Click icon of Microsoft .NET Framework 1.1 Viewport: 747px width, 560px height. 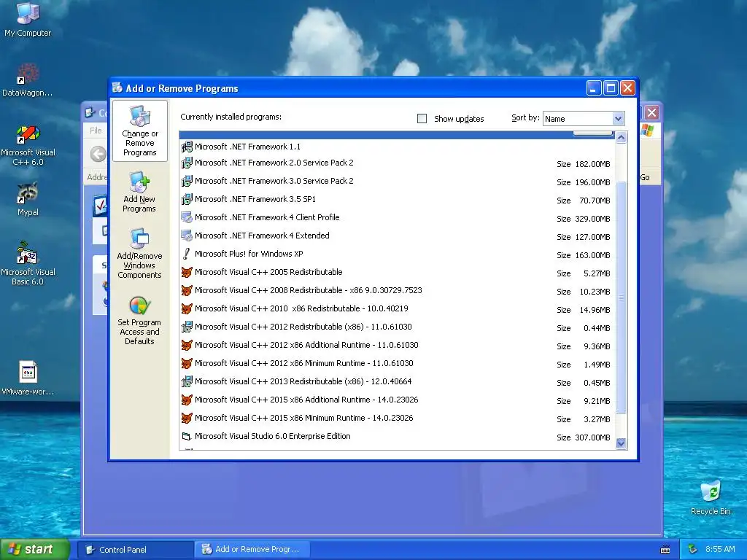187,147
